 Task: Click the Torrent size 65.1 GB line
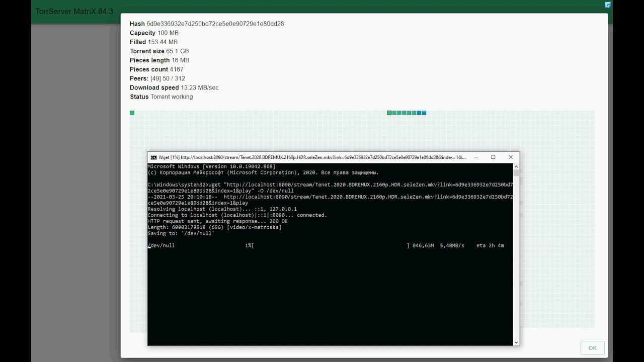coord(159,51)
